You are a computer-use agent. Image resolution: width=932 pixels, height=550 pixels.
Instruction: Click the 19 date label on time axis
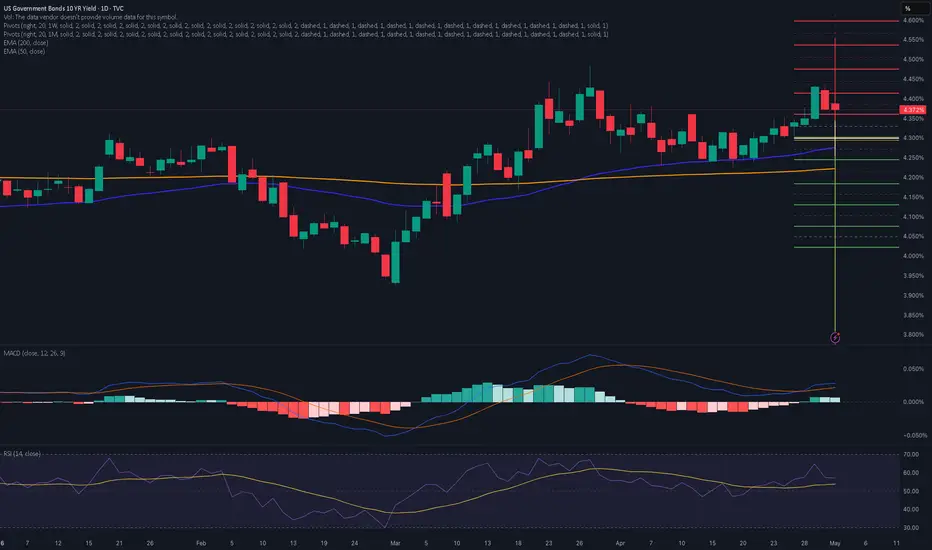point(324,543)
